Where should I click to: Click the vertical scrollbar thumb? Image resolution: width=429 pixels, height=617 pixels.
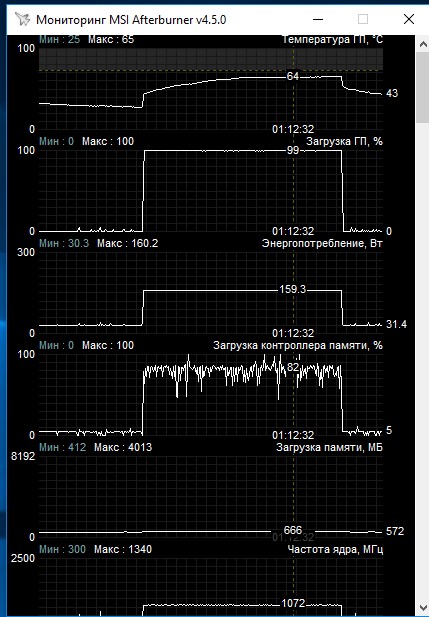pos(423,87)
